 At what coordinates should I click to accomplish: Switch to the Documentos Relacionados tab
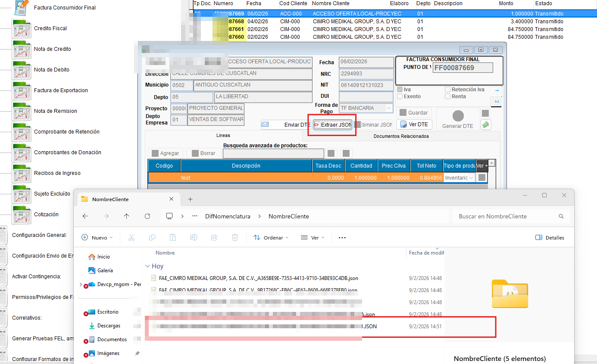(401, 136)
